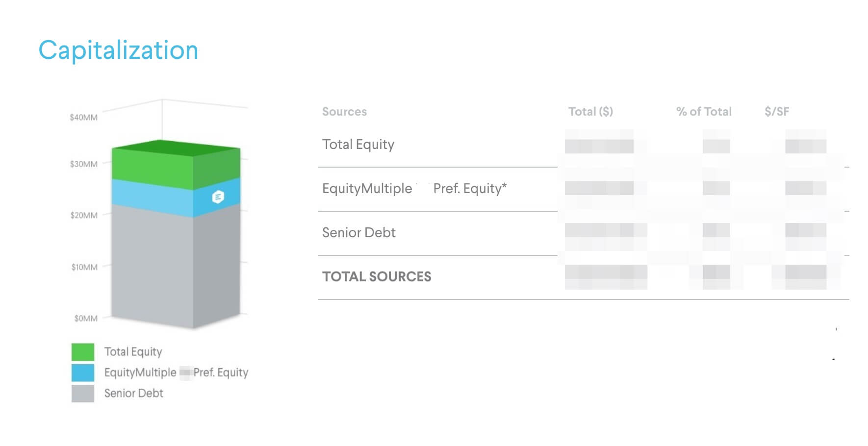Click the EquityMultiple hexagon logo on chart

(x=218, y=197)
